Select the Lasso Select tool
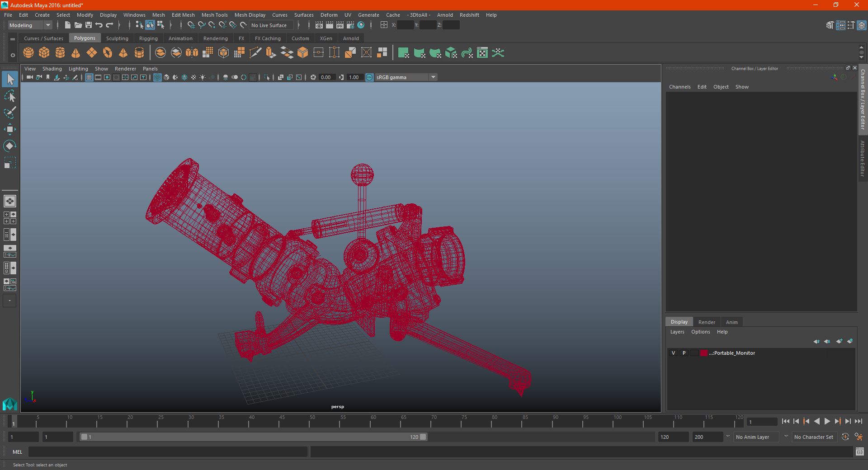The height and width of the screenshot is (470, 868). 9,96
